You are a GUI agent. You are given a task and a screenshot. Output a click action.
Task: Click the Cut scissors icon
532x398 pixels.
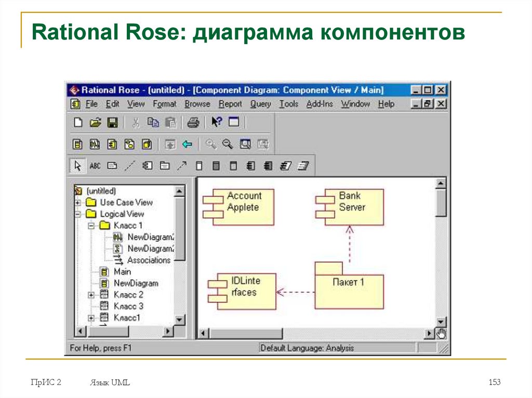click(x=136, y=122)
